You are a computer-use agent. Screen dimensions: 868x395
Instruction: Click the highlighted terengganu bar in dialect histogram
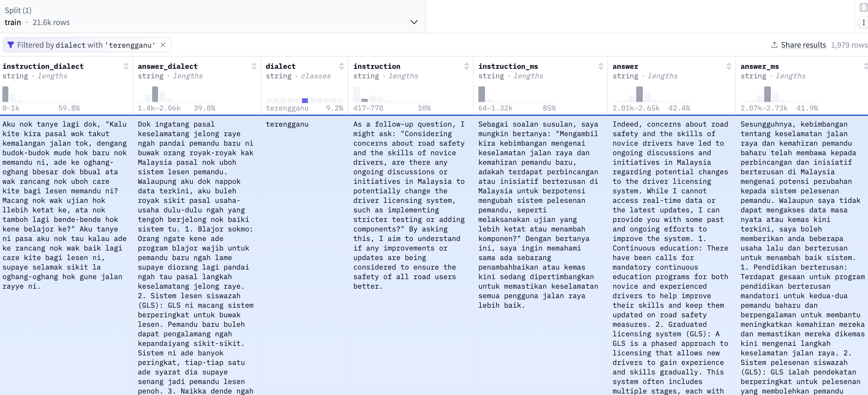[x=305, y=100]
